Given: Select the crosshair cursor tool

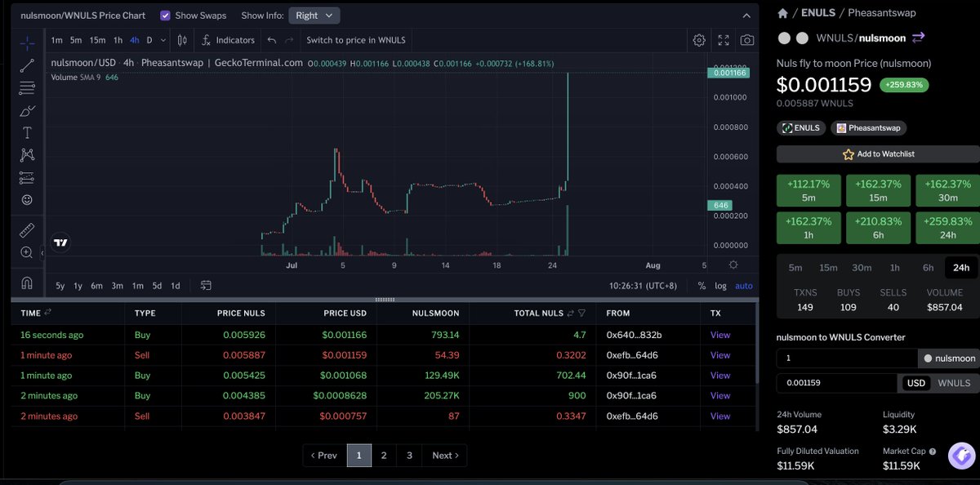Looking at the screenshot, I should point(27,43).
